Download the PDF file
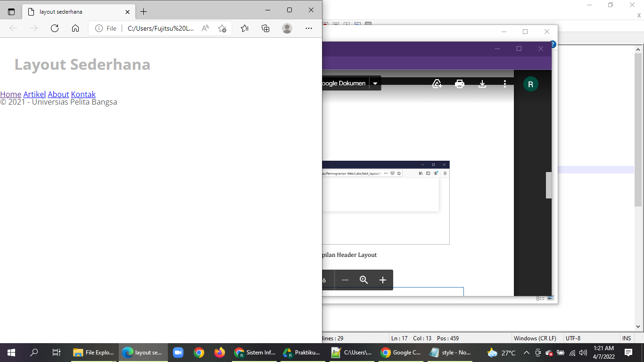Image resolution: width=644 pixels, height=362 pixels. [482, 83]
